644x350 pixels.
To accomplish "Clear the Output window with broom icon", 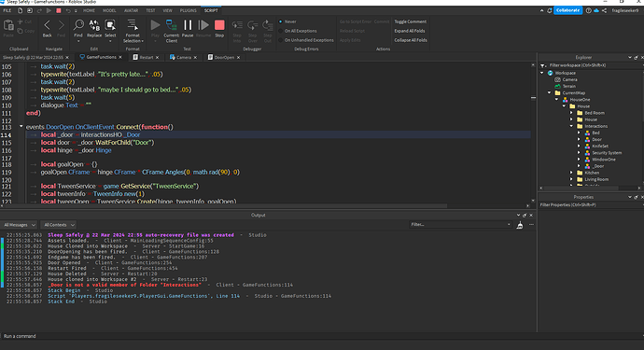I will click(x=520, y=225).
